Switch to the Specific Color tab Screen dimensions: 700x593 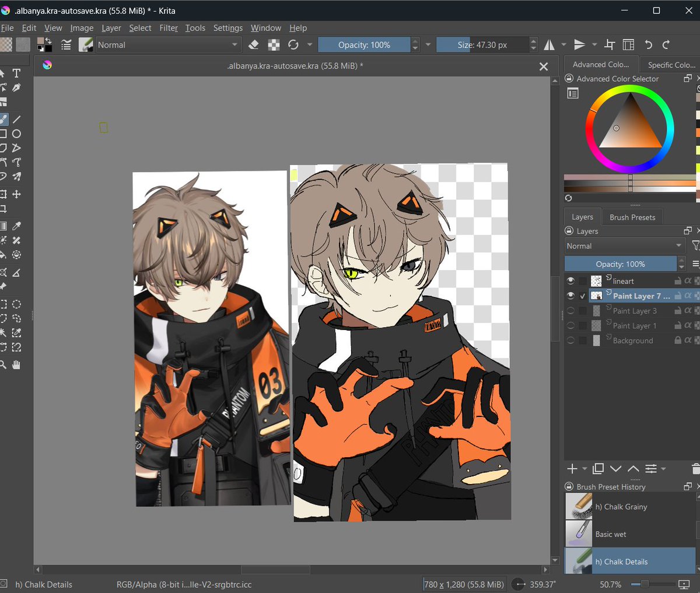671,65
